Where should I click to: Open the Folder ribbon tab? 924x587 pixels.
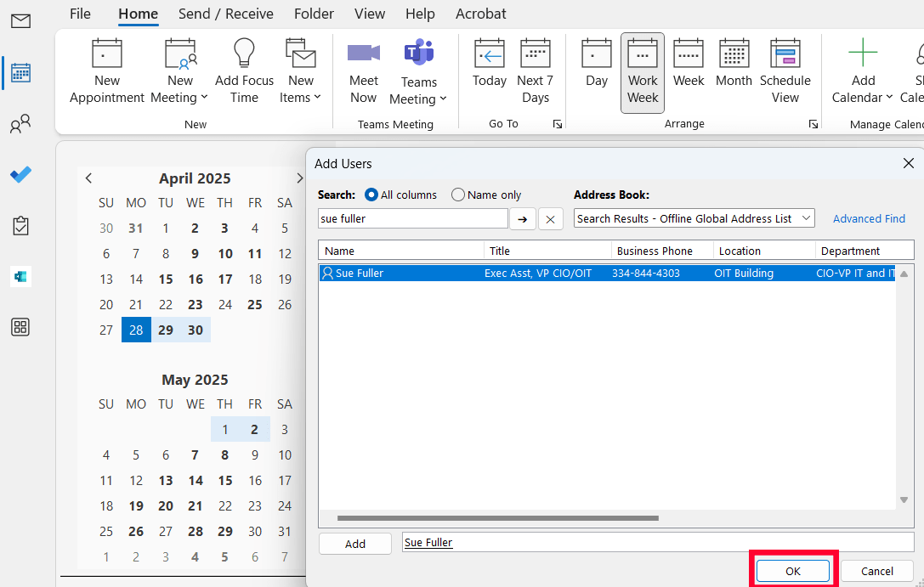[314, 14]
